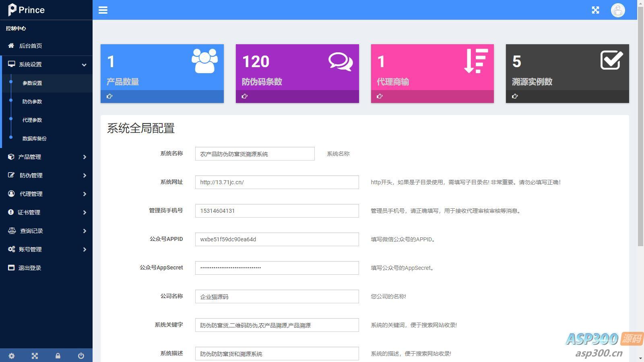644x362 pixels.
Task: Click the hand pointer icon on 产品数量 card
Action: coord(109,96)
